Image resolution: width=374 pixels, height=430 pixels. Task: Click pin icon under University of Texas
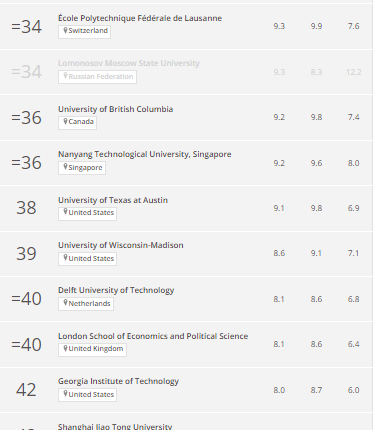click(x=65, y=212)
